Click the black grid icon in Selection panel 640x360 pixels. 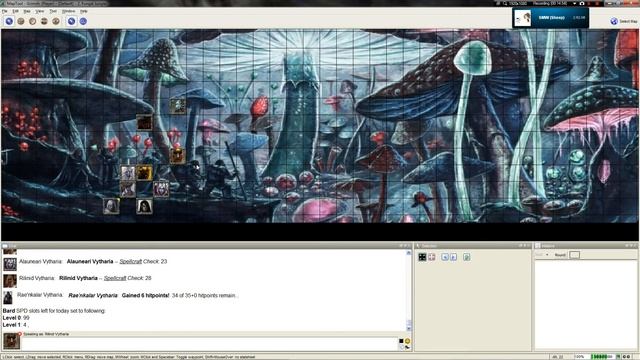coord(422,257)
